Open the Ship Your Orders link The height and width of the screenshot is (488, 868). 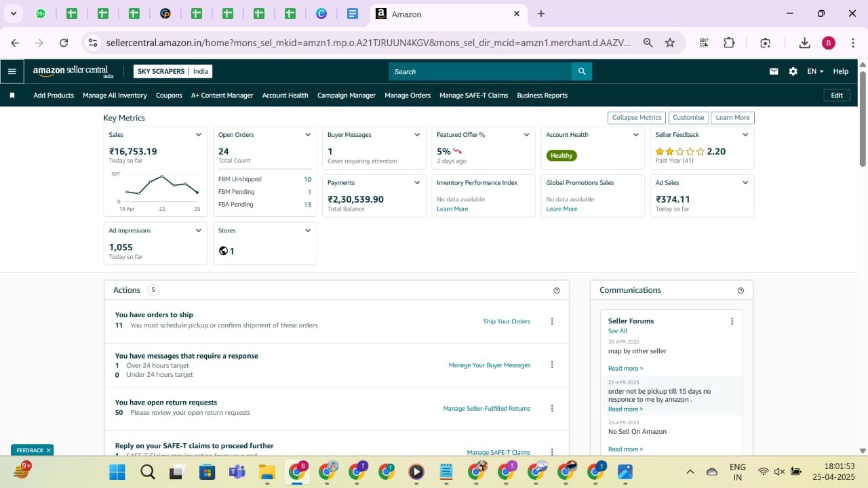(x=507, y=321)
